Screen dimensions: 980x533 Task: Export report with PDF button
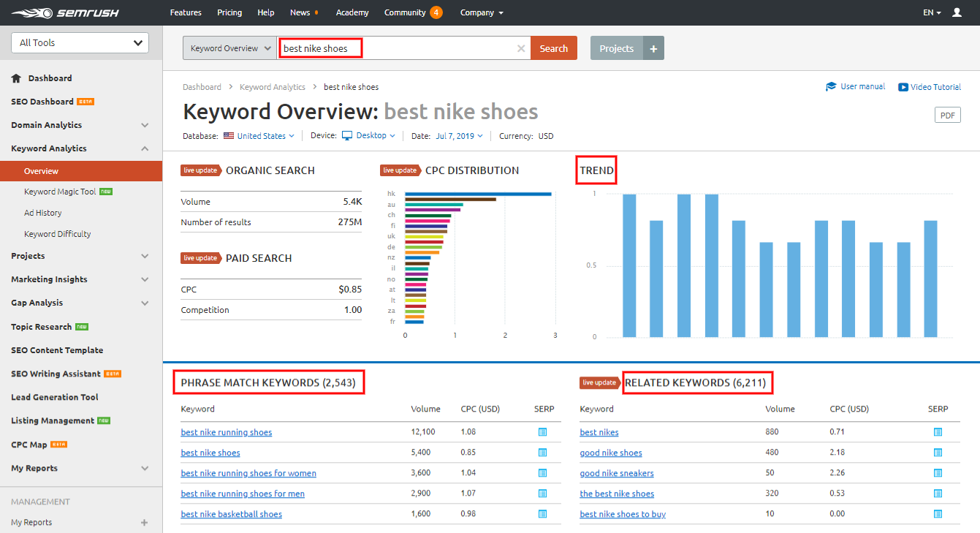click(x=948, y=116)
